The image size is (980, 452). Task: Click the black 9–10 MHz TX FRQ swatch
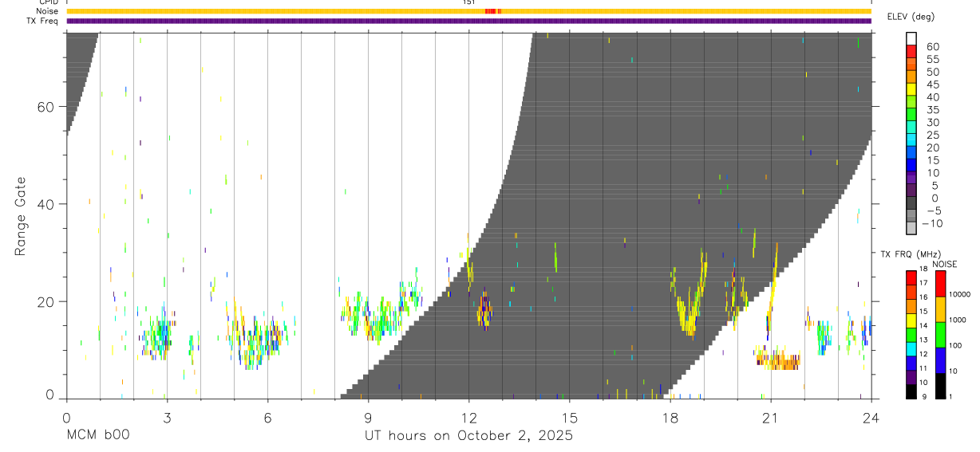pos(911,391)
